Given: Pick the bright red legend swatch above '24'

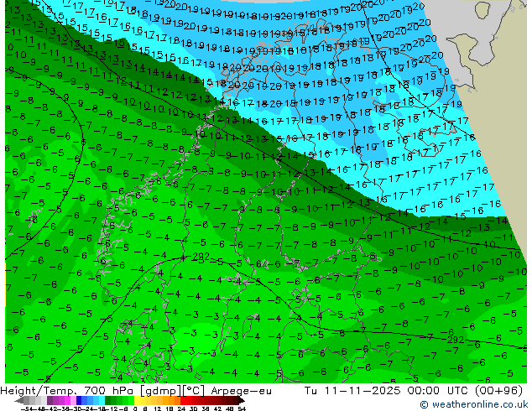Looking at the screenshot, I should pos(183,401).
